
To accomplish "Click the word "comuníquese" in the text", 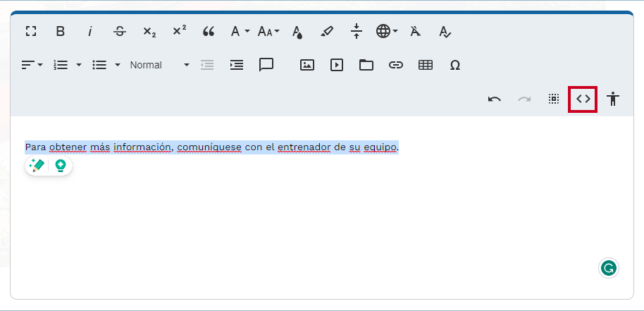I will click(x=209, y=147).
